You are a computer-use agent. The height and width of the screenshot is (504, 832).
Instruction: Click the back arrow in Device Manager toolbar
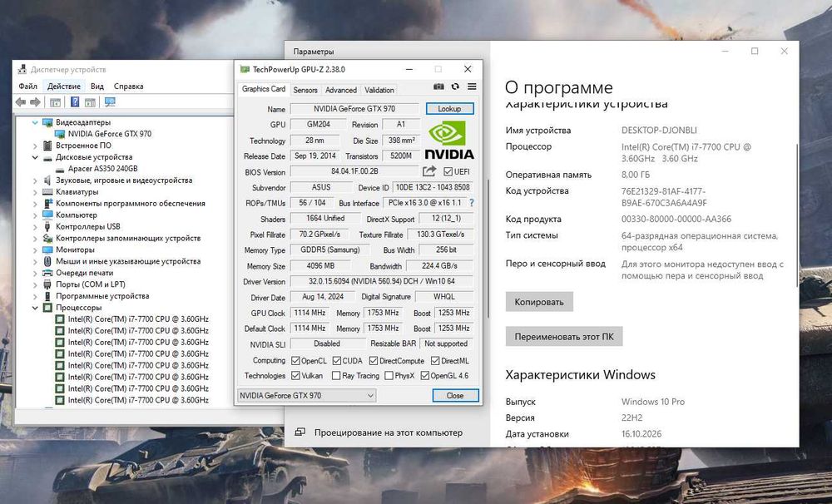pos(21,101)
